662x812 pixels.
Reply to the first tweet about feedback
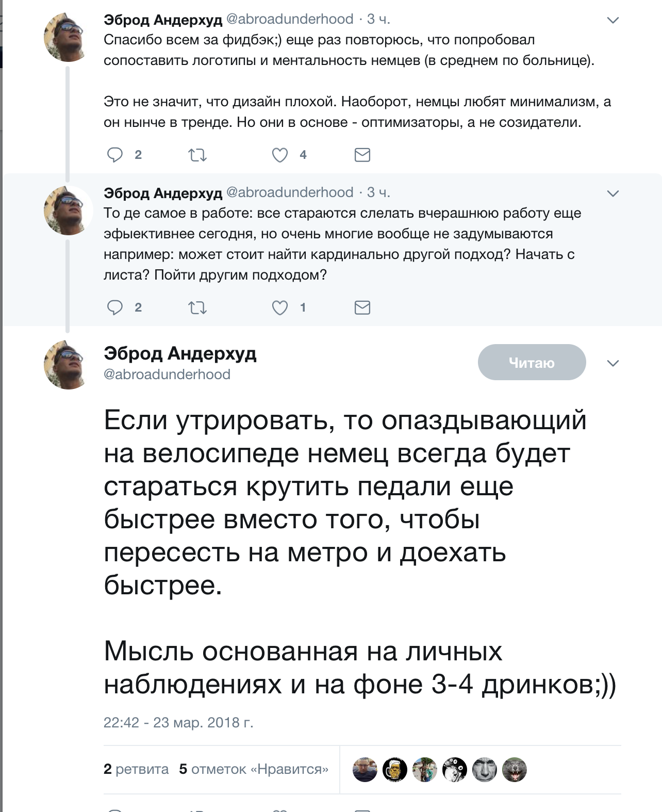(115, 155)
